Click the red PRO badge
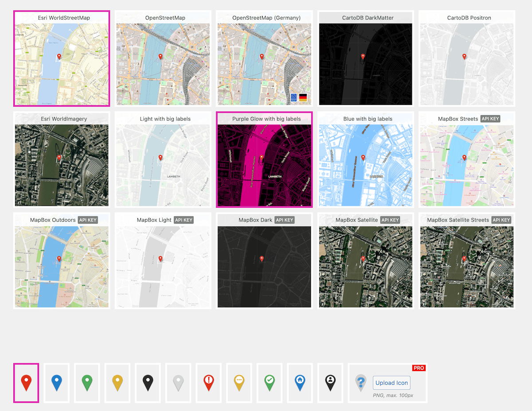The height and width of the screenshot is (411, 532). point(419,368)
